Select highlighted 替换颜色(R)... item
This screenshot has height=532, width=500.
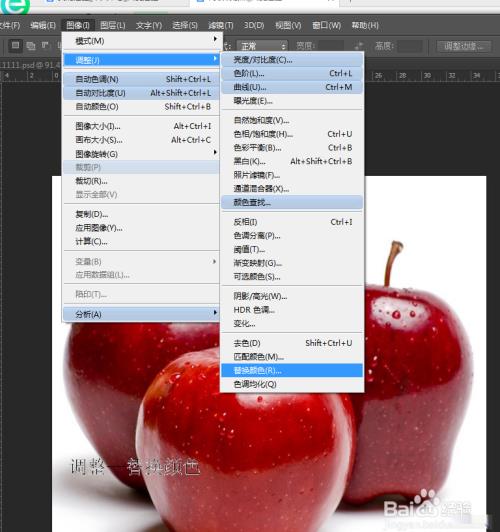point(292,370)
